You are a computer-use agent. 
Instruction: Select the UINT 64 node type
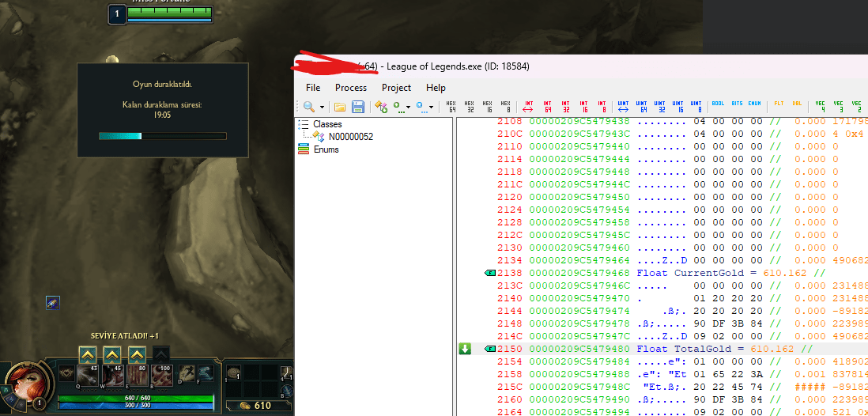point(642,106)
